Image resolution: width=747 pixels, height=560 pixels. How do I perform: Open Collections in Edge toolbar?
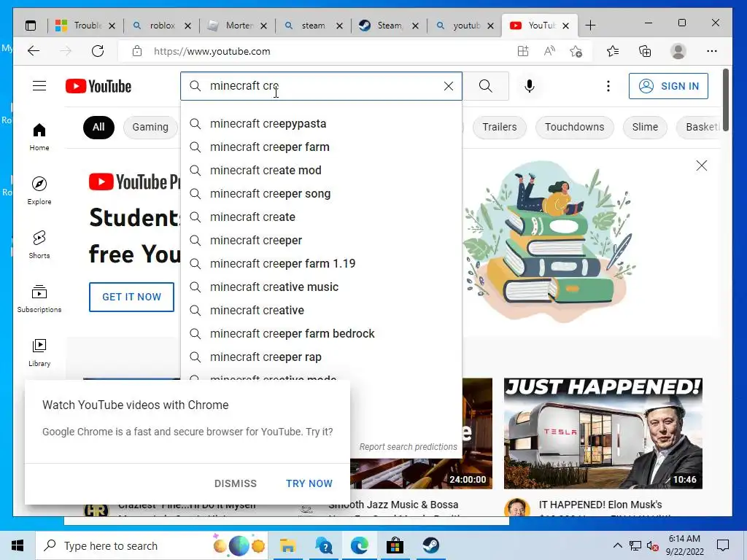645,51
